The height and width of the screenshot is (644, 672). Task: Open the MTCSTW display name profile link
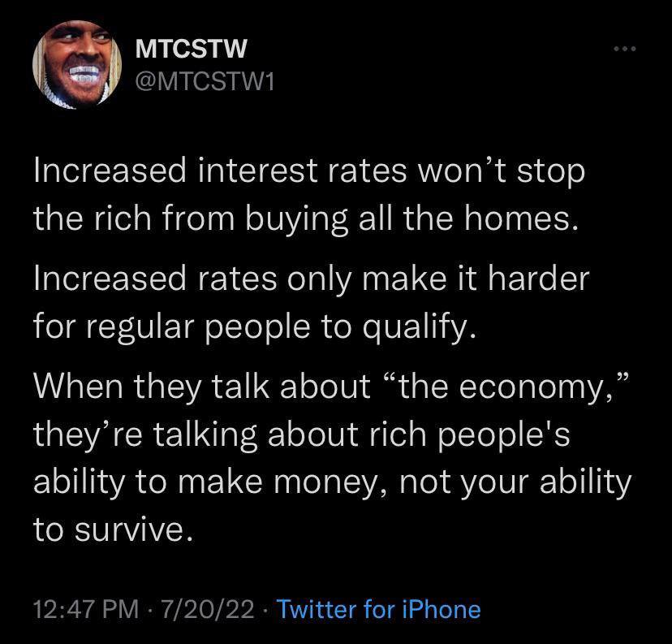[x=189, y=50]
